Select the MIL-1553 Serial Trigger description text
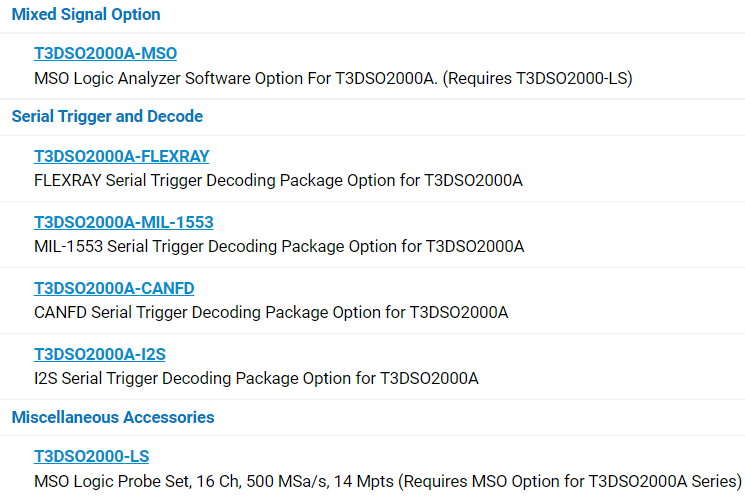This screenshot has height=501, width=745. (200, 247)
